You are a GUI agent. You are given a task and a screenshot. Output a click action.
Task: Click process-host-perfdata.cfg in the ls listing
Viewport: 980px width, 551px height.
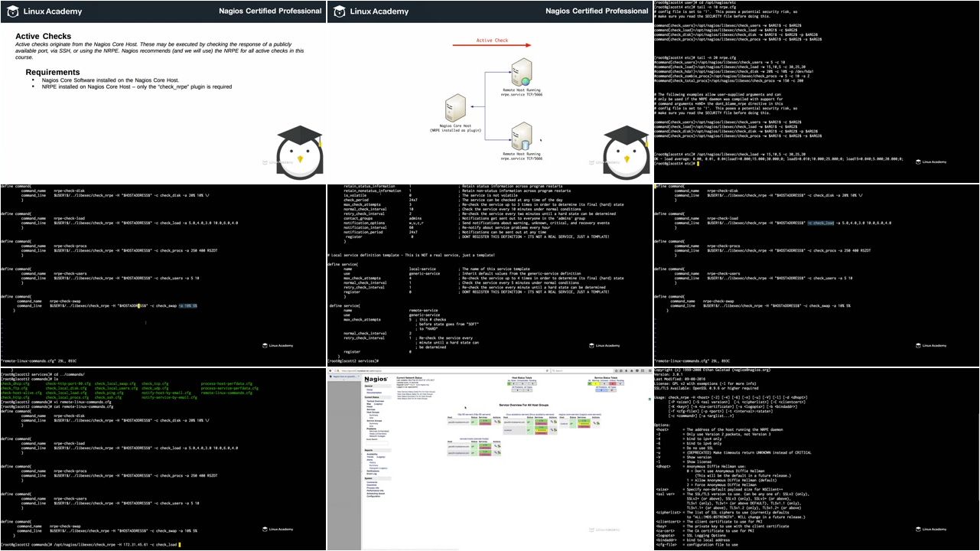(x=227, y=383)
